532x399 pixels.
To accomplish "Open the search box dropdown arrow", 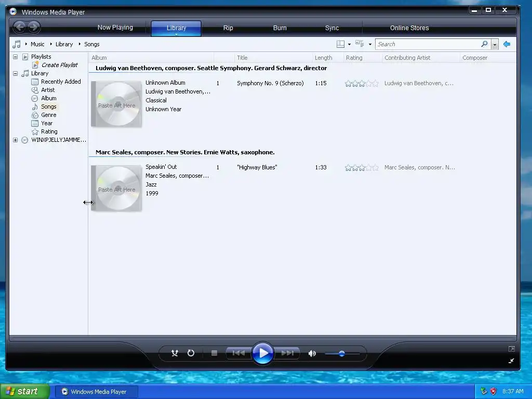I will [x=495, y=45].
